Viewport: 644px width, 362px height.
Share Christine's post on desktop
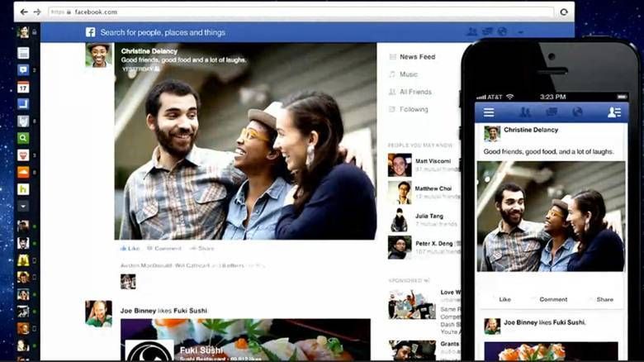coord(202,249)
